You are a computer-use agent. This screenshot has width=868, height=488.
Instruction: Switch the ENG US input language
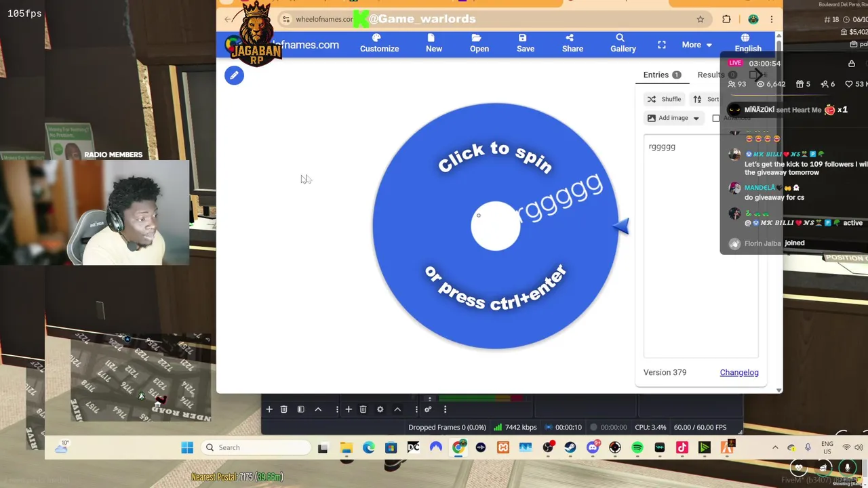point(827,447)
